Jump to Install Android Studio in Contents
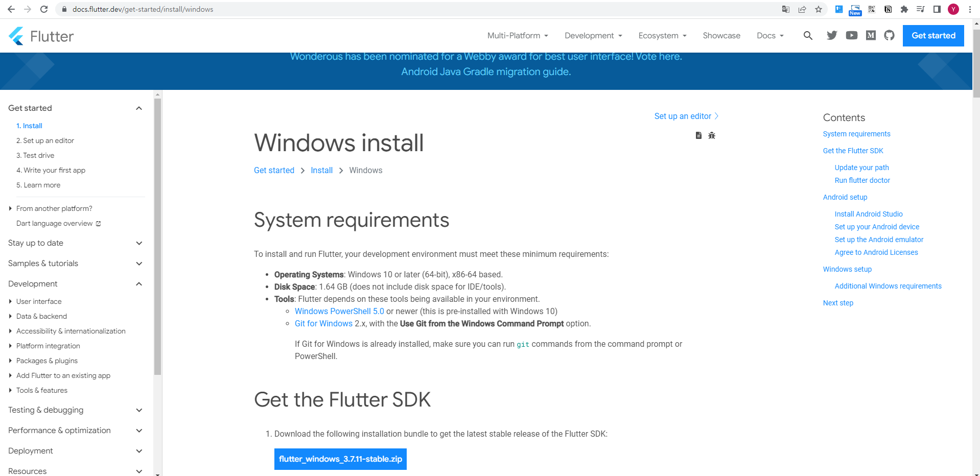Image resolution: width=980 pixels, height=476 pixels. [x=868, y=214]
